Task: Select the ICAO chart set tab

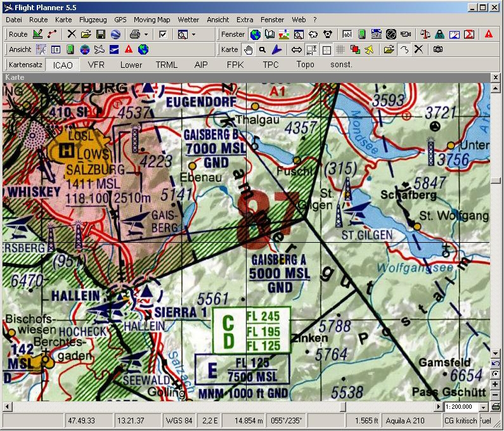Action: tap(63, 65)
